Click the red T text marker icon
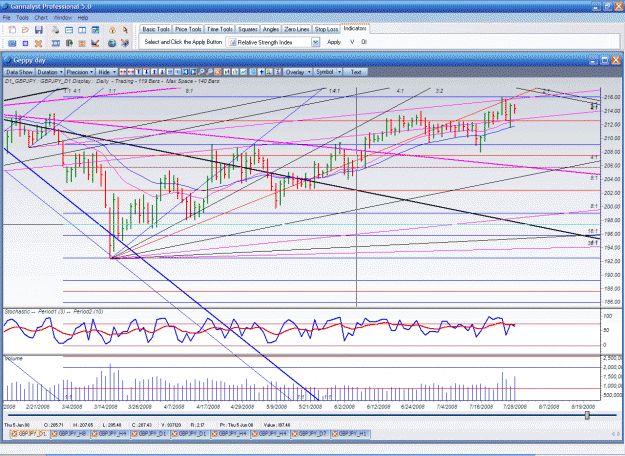Viewport: 625px width, 456px height. point(138,72)
